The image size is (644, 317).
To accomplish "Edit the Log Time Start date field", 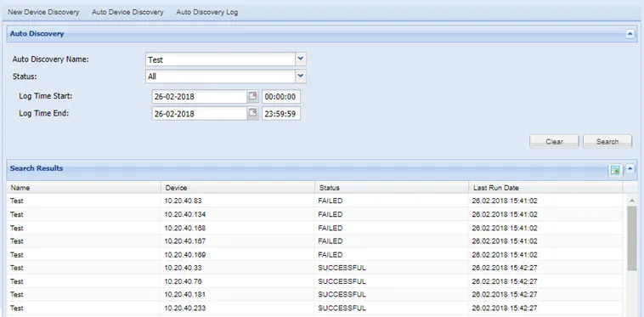I will click(x=200, y=97).
